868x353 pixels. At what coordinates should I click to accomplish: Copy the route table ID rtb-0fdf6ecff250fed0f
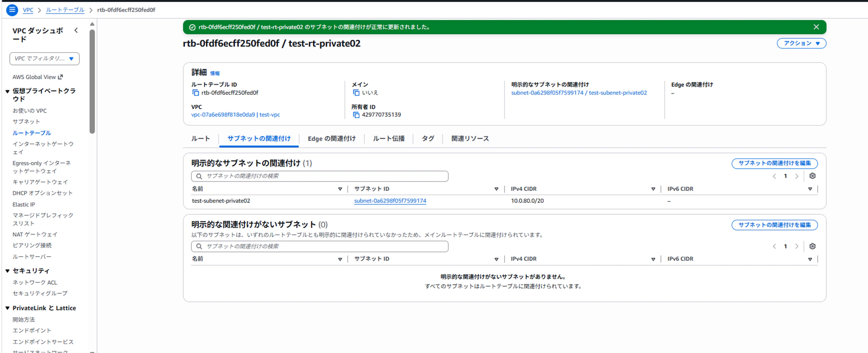[x=196, y=93]
